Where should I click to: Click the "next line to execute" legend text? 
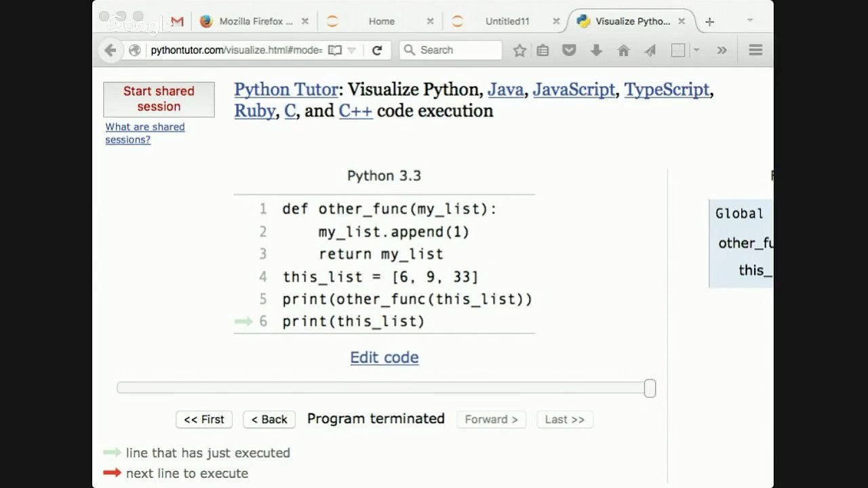click(x=187, y=473)
